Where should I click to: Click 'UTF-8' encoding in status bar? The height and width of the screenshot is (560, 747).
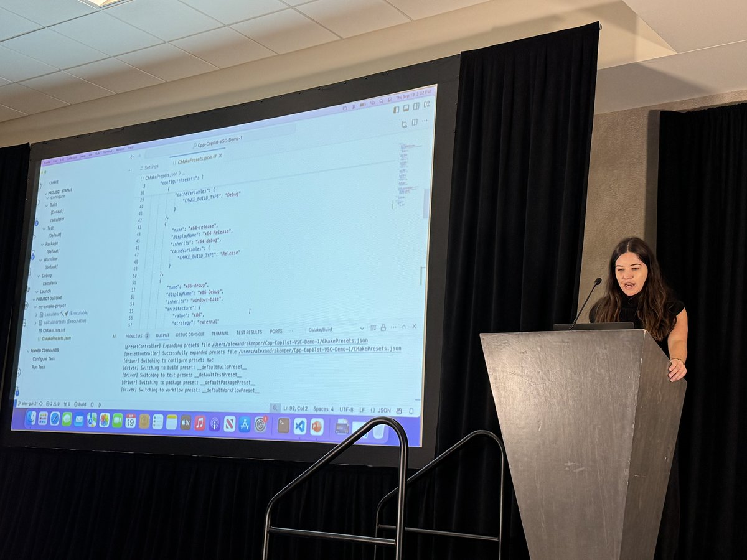tap(346, 409)
